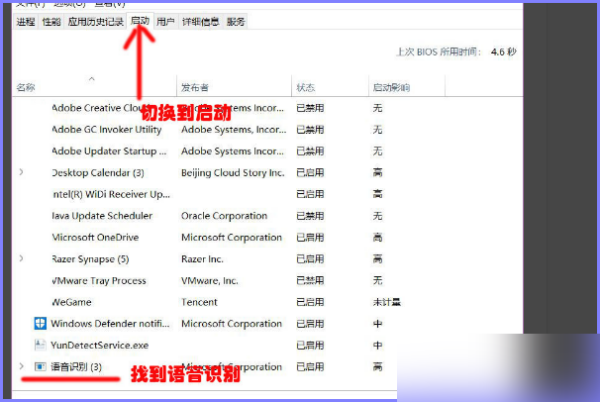This screenshot has height=402, width=600.
Task: Click the Windows Defender shield icon
Action: click(x=40, y=324)
